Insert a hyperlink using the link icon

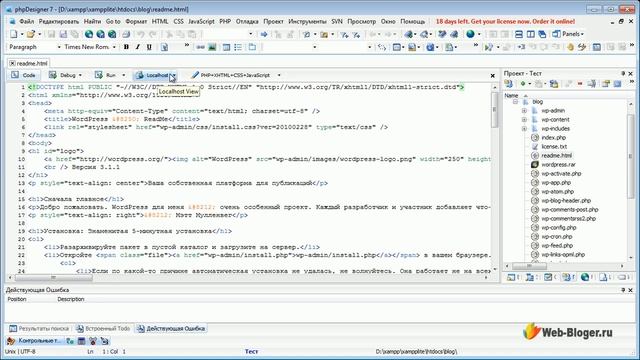[x=200, y=47]
